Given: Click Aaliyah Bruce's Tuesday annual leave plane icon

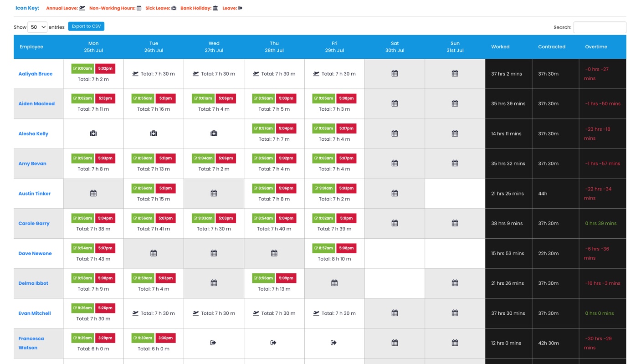Looking at the screenshot, I should click(135, 74).
